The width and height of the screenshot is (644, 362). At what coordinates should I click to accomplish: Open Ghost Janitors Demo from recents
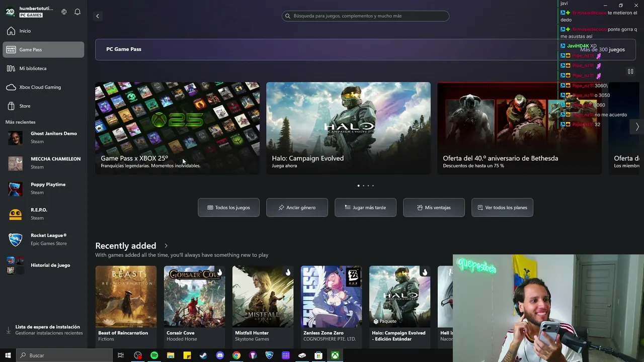click(x=44, y=137)
